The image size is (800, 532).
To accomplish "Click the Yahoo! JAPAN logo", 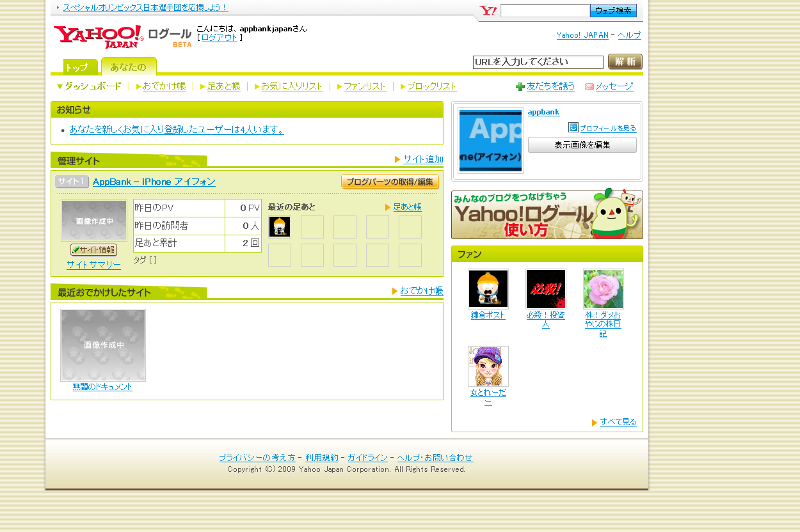I will click(x=98, y=37).
